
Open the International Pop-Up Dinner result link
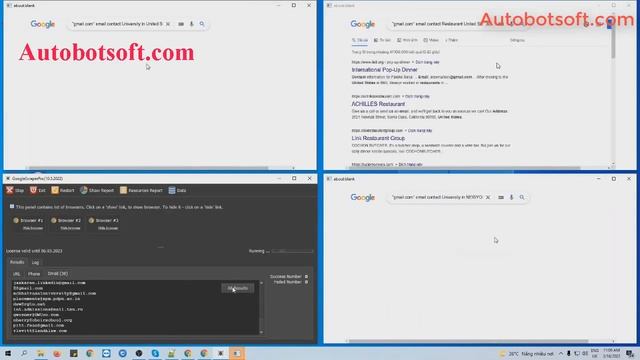pyautogui.click(x=384, y=70)
